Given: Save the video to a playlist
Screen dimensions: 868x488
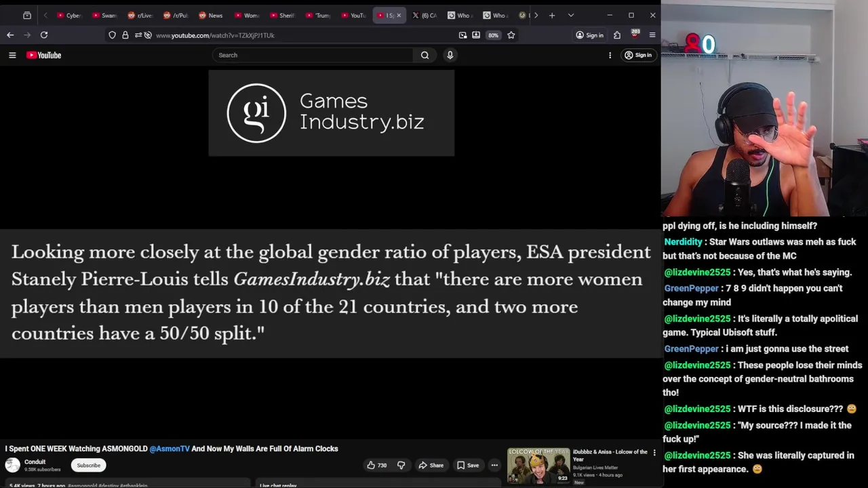Looking at the screenshot, I should [467, 466].
